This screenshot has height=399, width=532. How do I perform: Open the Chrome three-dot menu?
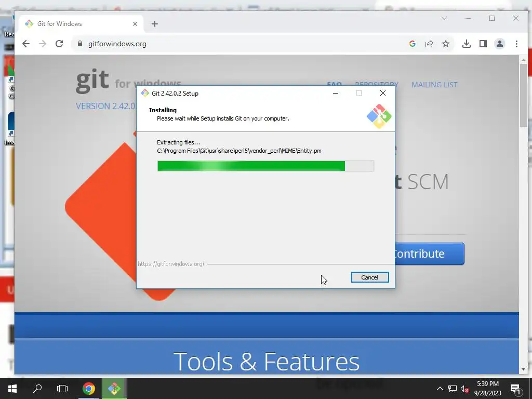click(x=516, y=44)
